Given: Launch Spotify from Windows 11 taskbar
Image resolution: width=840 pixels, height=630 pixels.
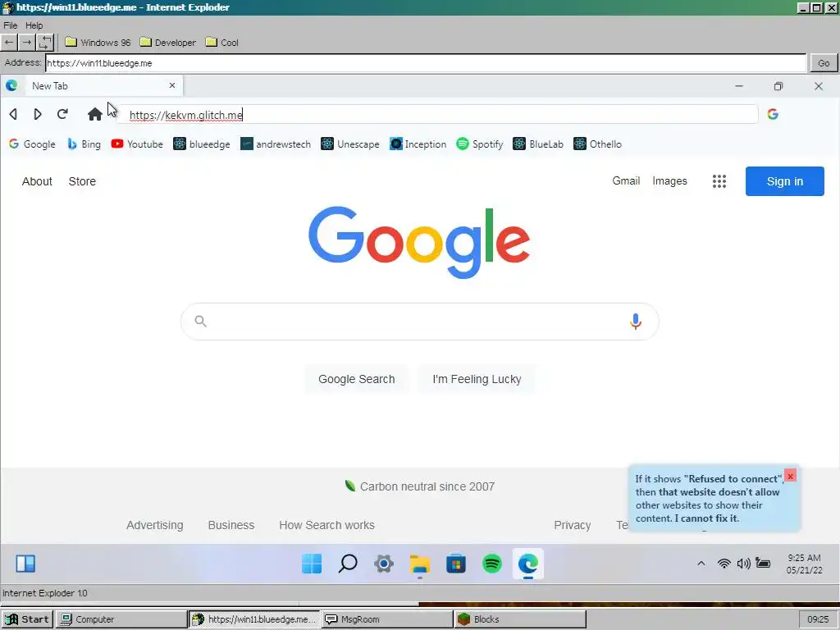Looking at the screenshot, I should [492, 564].
